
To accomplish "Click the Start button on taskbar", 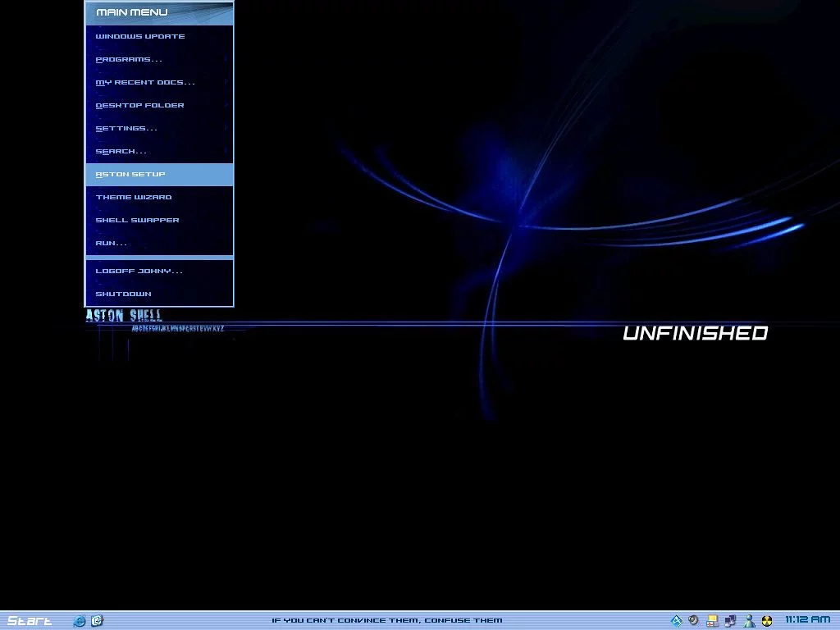I will click(x=30, y=621).
